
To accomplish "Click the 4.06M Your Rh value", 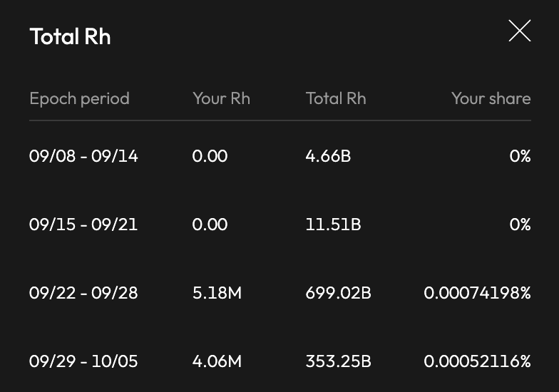I will 217,361.
